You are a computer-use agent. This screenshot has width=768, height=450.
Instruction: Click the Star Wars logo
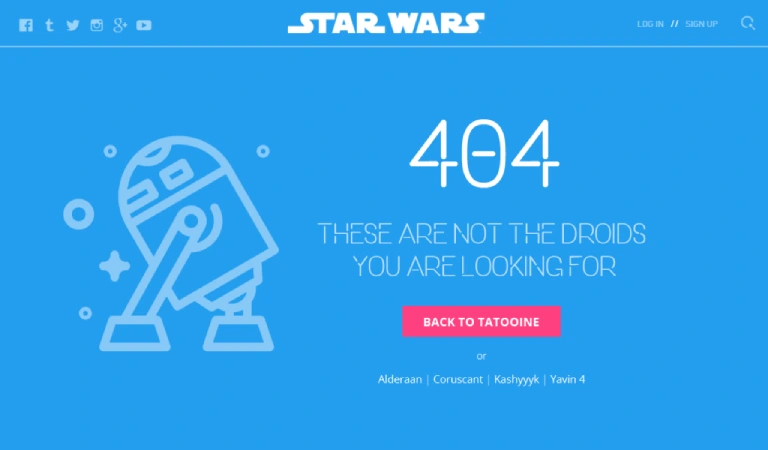pyautogui.click(x=386, y=23)
